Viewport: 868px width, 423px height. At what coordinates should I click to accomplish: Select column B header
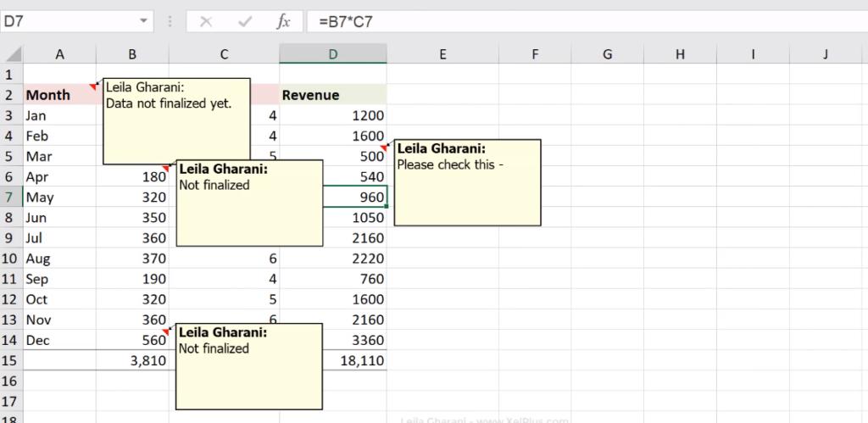[x=132, y=54]
